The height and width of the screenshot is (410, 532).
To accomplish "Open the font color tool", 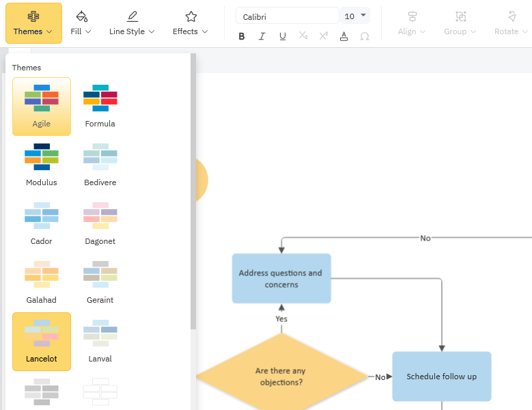I will point(344,36).
